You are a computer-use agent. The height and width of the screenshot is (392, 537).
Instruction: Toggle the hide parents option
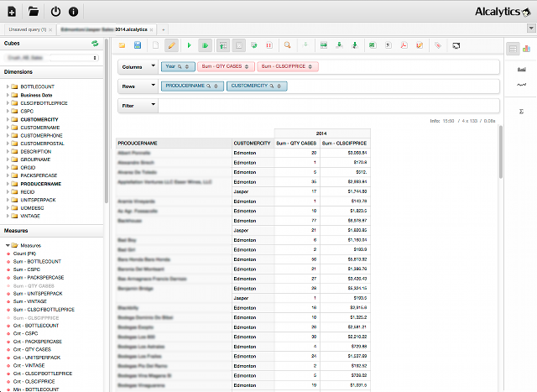225,44
